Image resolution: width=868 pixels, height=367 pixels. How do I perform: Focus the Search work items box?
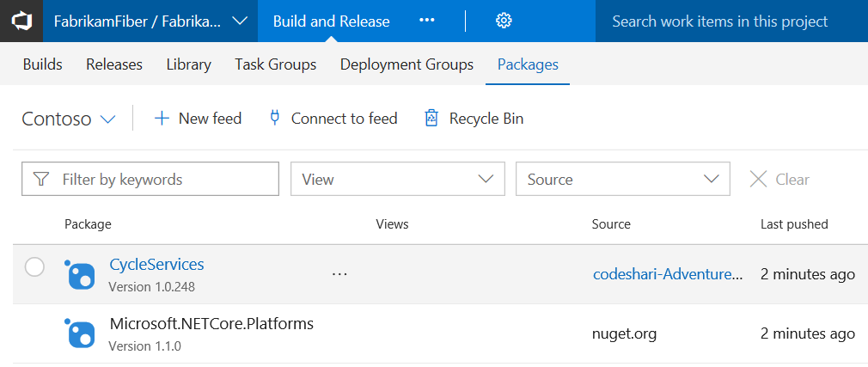pos(731,21)
